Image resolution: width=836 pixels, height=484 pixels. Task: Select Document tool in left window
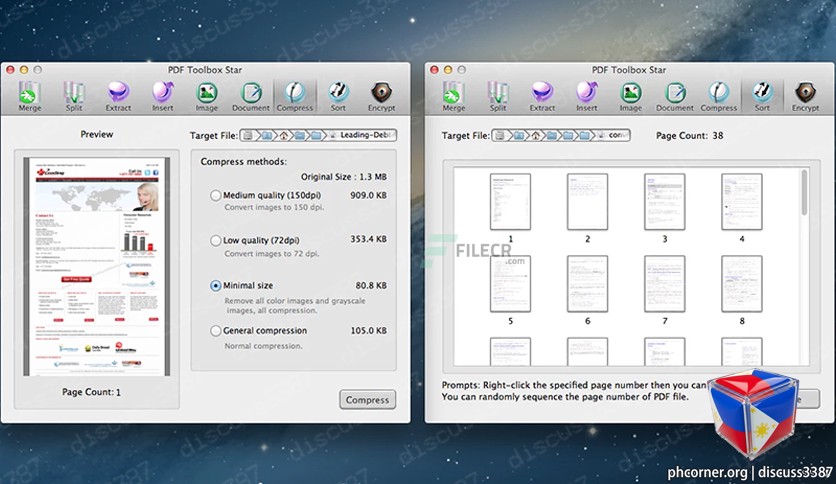tap(251, 96)
